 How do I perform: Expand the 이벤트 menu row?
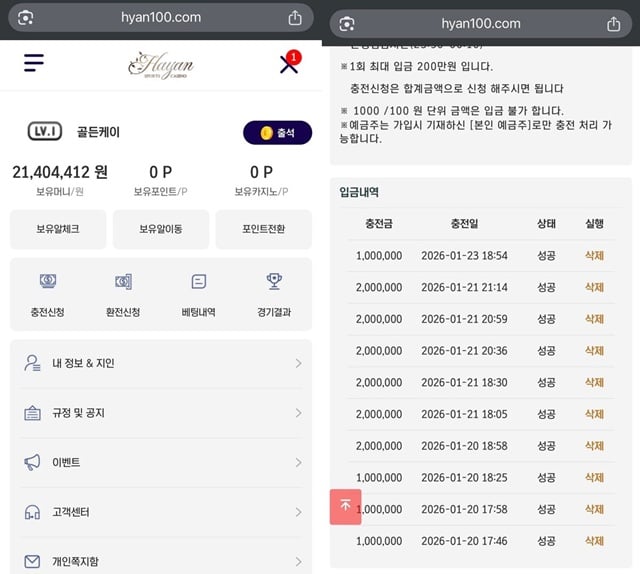click(160, 462)
